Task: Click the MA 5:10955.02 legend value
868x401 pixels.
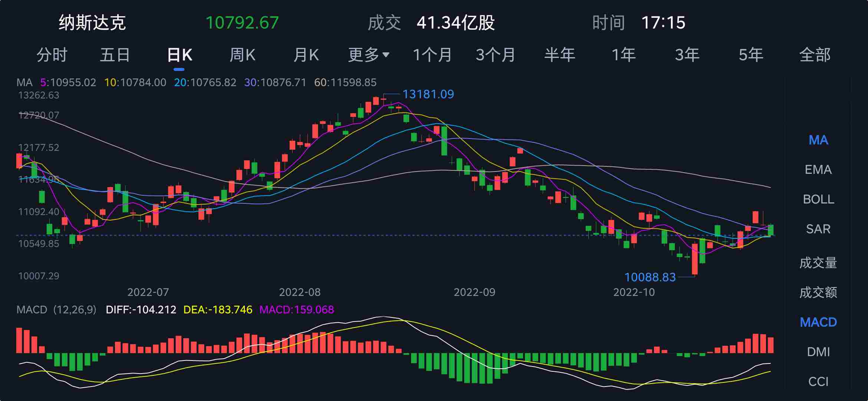Action: tap(68, 82)
